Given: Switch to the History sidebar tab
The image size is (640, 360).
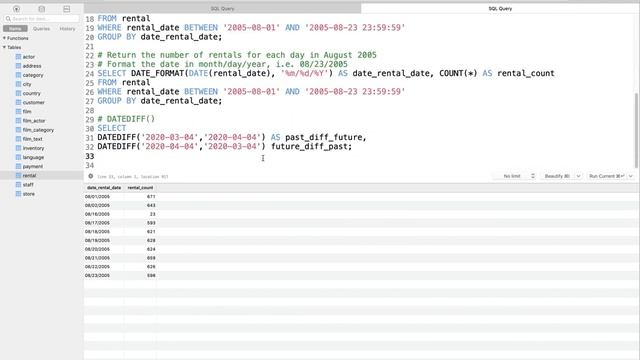Looking at the screenshot, I should [67, 29].
